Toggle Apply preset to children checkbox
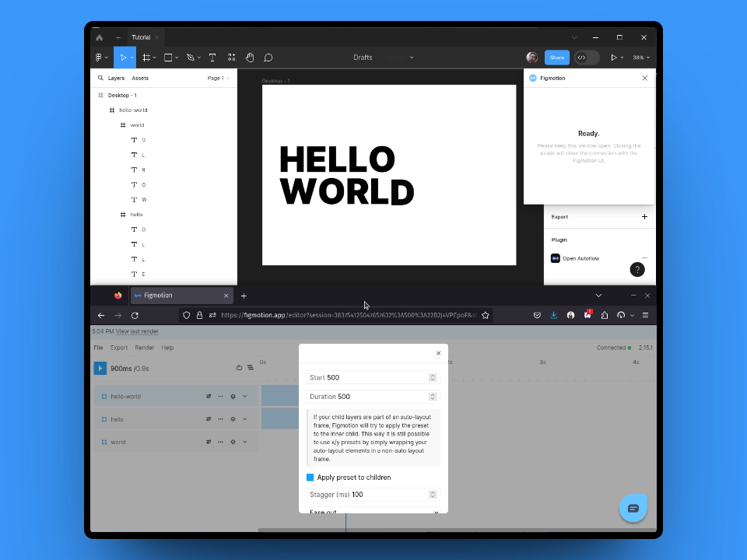747x560 pixels. click(x=310, y=477)
